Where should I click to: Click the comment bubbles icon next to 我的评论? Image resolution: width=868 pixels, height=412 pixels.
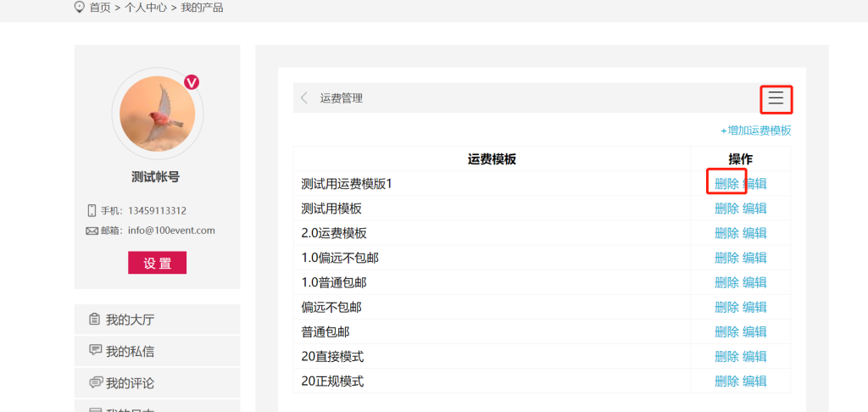click(x=95, y=382)
